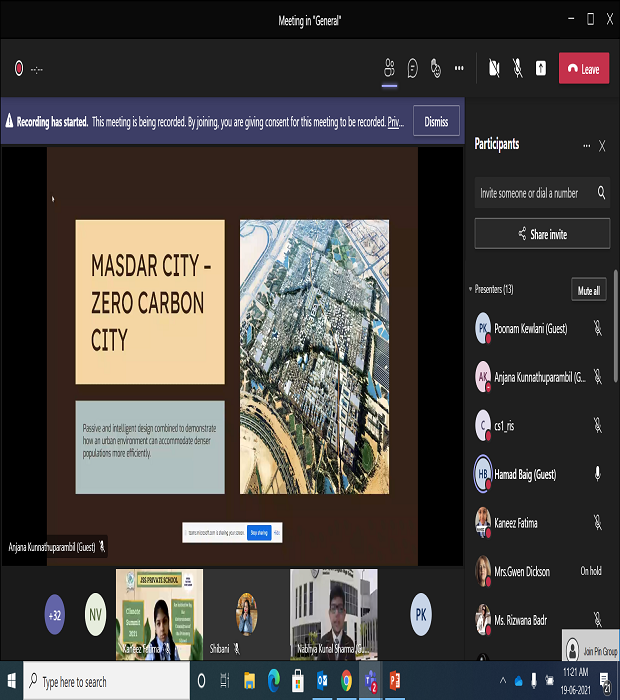Open PowerPoint from taskbar
The image size is (620, 700).
coord(395,681)
